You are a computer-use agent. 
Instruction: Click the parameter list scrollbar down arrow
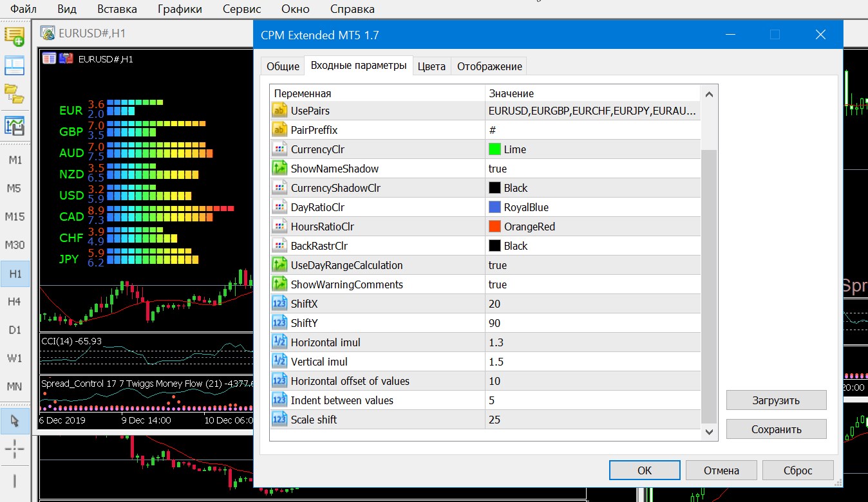pos(710,432)
